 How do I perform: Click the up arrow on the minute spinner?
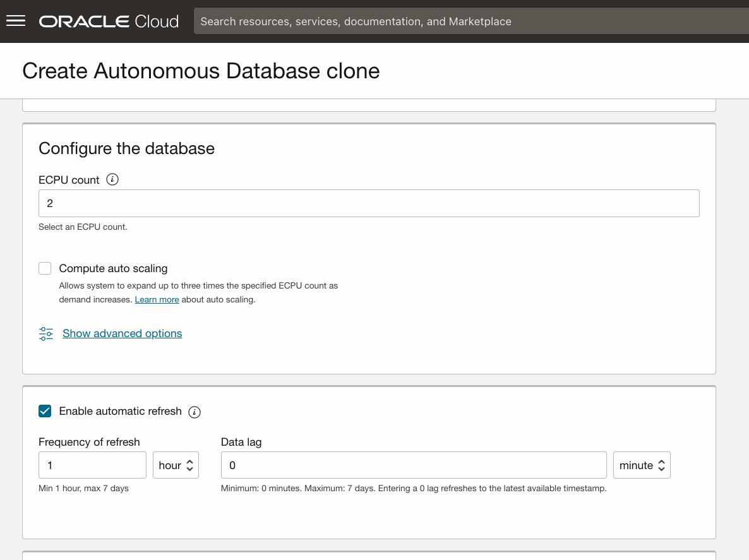tap(662, 462)
